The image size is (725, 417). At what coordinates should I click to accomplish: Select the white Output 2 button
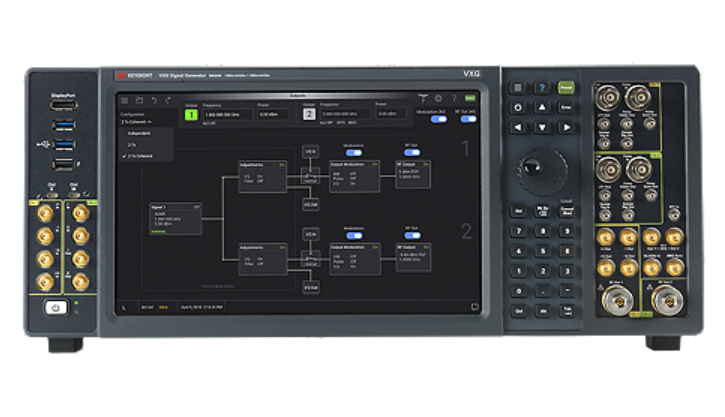click(x=309, y=114)
